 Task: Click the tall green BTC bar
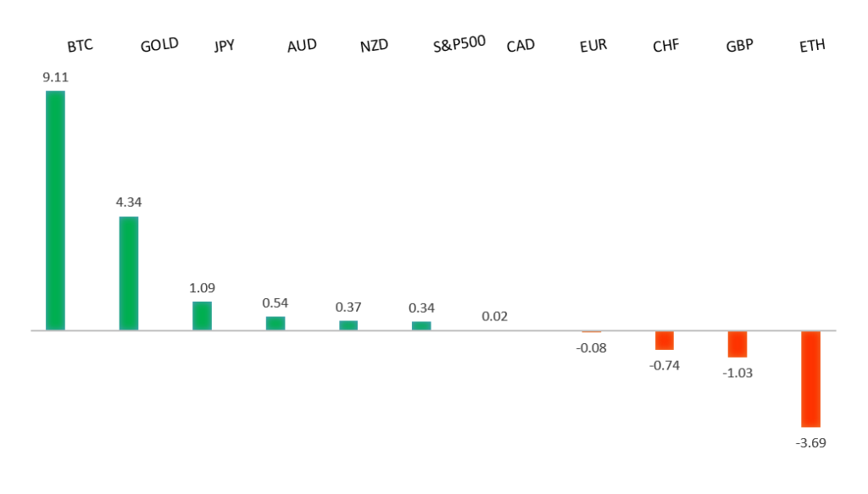coord(55,210)
